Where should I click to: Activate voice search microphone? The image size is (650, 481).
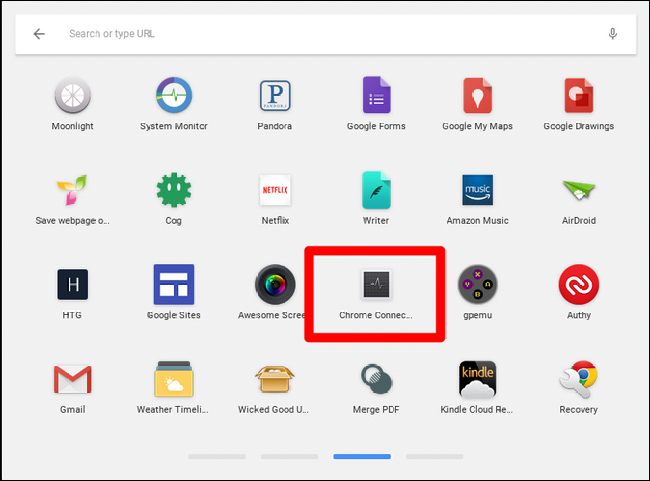point(613,34)
